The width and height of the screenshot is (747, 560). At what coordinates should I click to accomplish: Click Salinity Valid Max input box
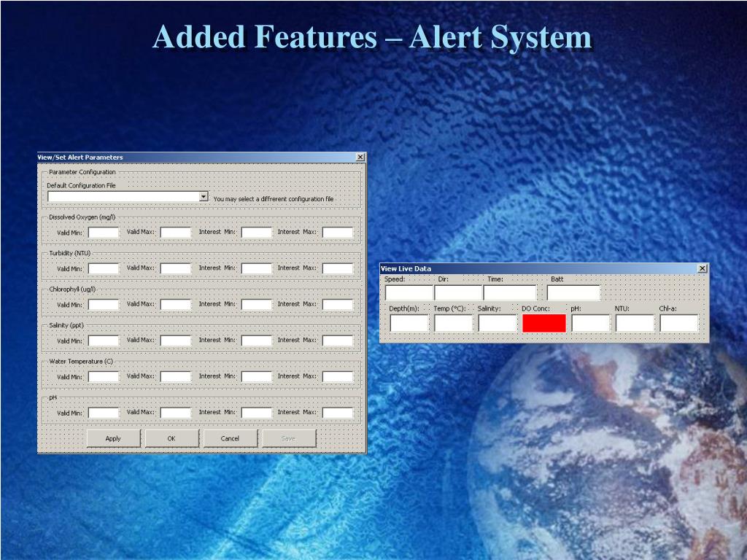click(x=175, y=341)
